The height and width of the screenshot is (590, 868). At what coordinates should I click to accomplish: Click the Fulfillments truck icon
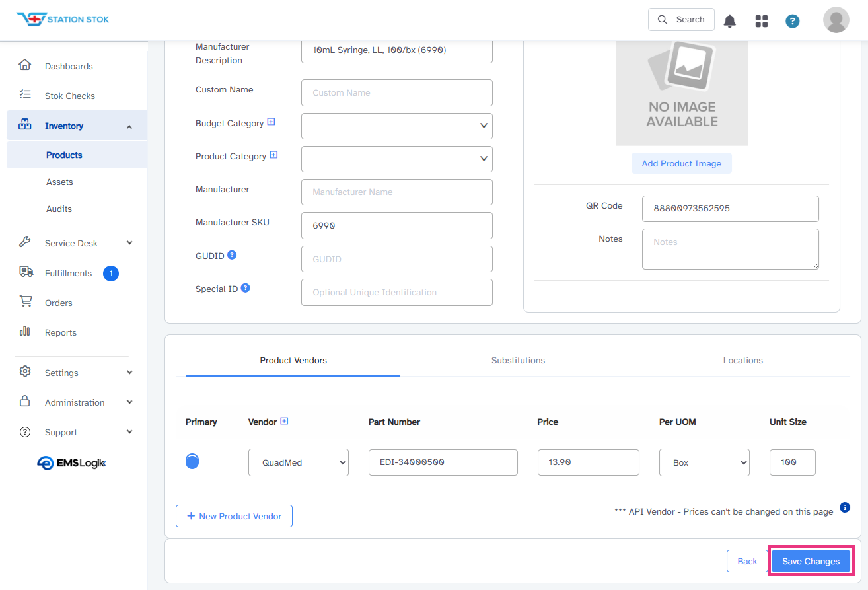point(26,272)
